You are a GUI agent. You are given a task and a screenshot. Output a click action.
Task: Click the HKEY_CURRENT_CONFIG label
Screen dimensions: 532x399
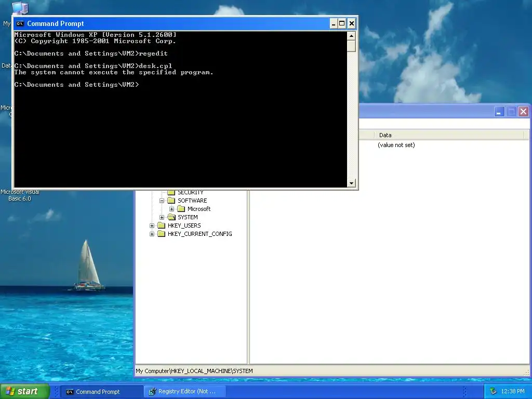200,234
